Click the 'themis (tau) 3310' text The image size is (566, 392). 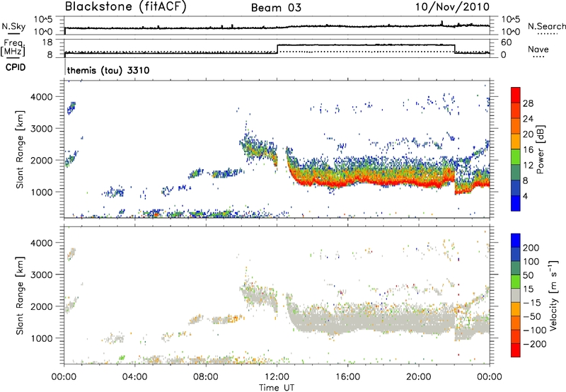pos(108,70)
